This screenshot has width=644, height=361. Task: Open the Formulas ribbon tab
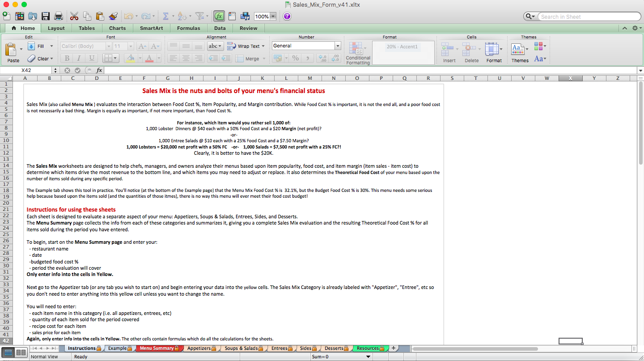tap(188, 28)
